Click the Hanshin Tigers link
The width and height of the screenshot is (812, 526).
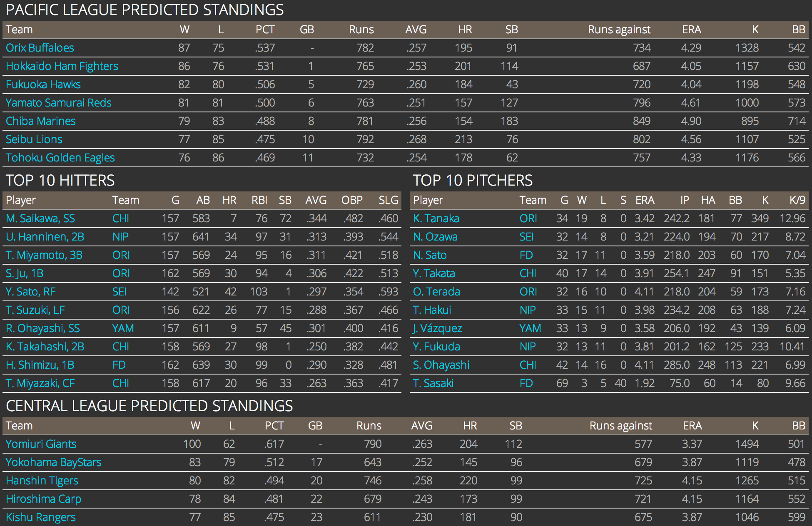(42, 481)
